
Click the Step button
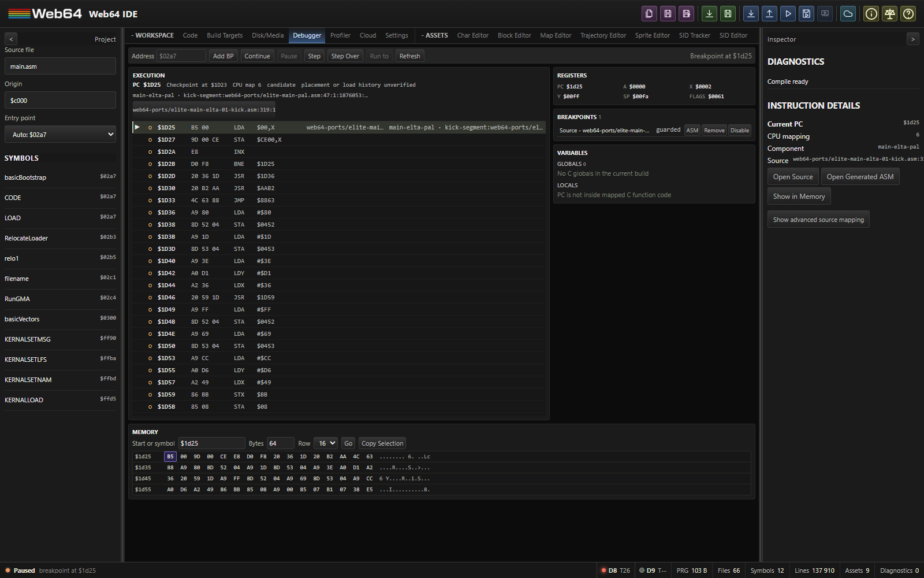coord(314,56)
